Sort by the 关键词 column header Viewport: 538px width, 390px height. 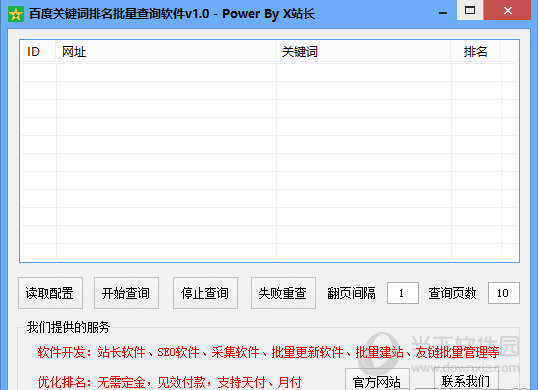click(363, 52)
